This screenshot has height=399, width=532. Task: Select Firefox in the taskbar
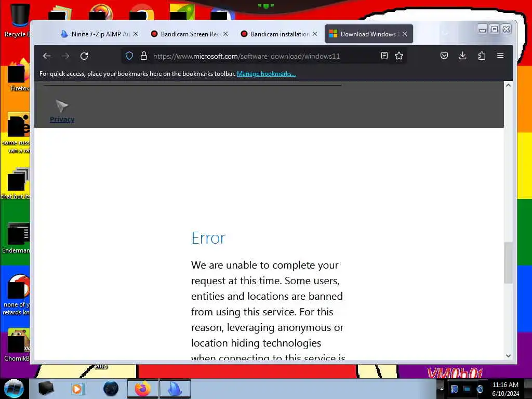(x=143, y=389)
